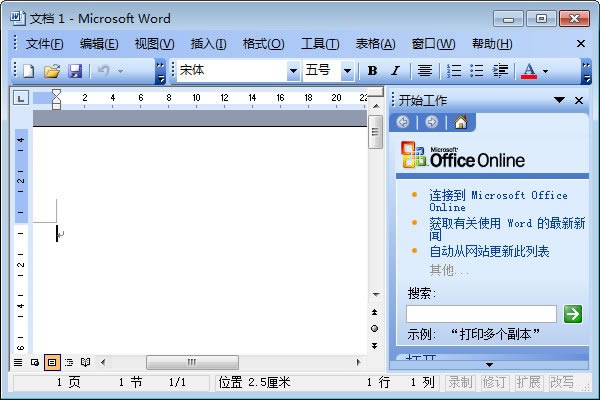Toggle 改写 overtype mode in status bar

562,382
